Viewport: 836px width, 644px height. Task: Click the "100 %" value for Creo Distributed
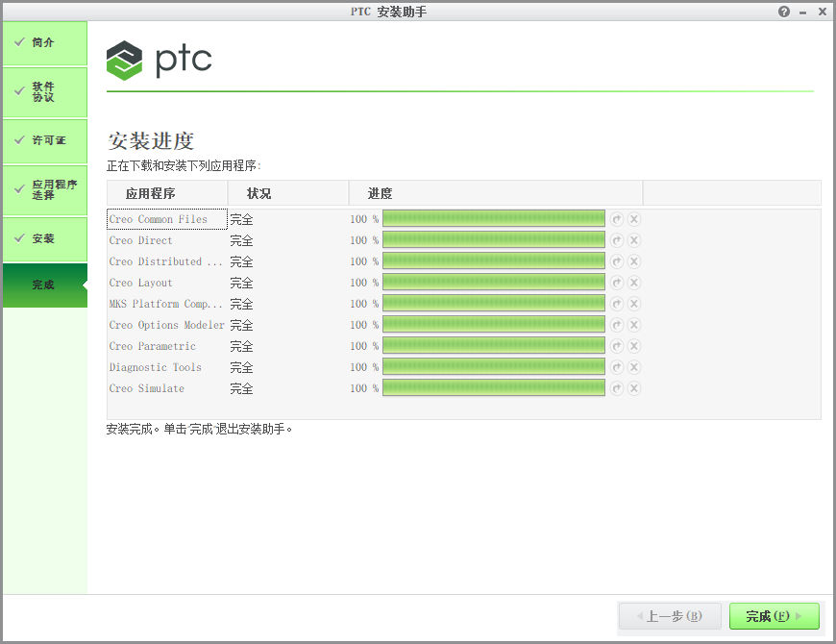point(364,261)
